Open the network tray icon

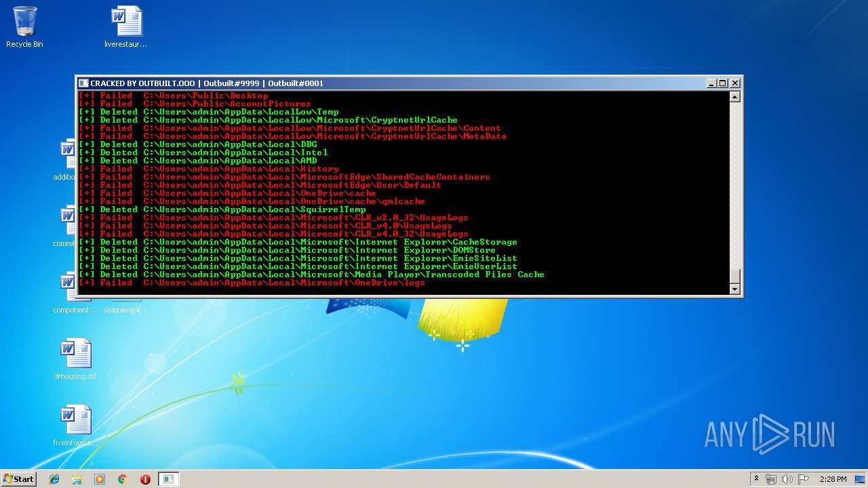coord(771,479)
